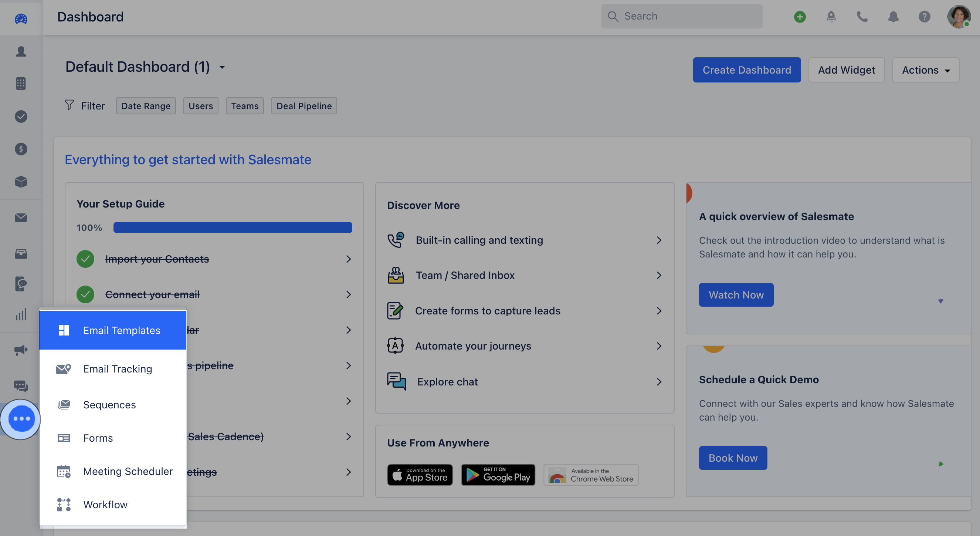
Task: Open notifications bell icon
Action: [x=893, y=17]
